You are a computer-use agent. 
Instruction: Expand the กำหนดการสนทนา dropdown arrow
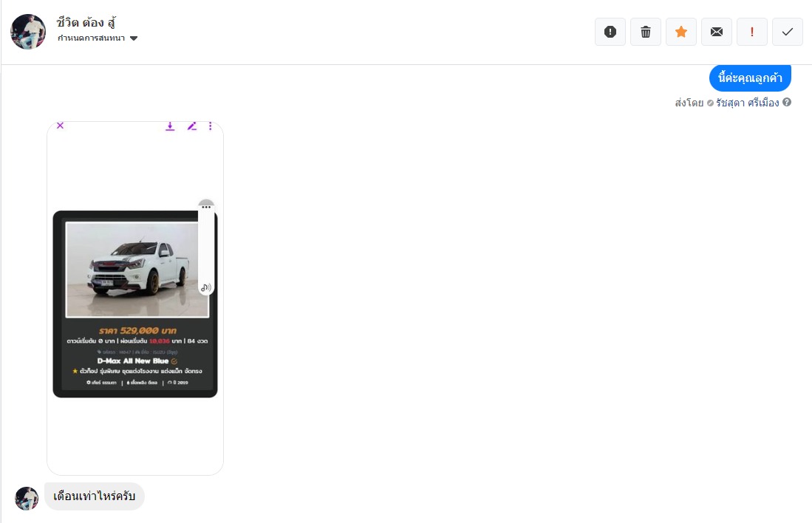(x=134, y=38)
